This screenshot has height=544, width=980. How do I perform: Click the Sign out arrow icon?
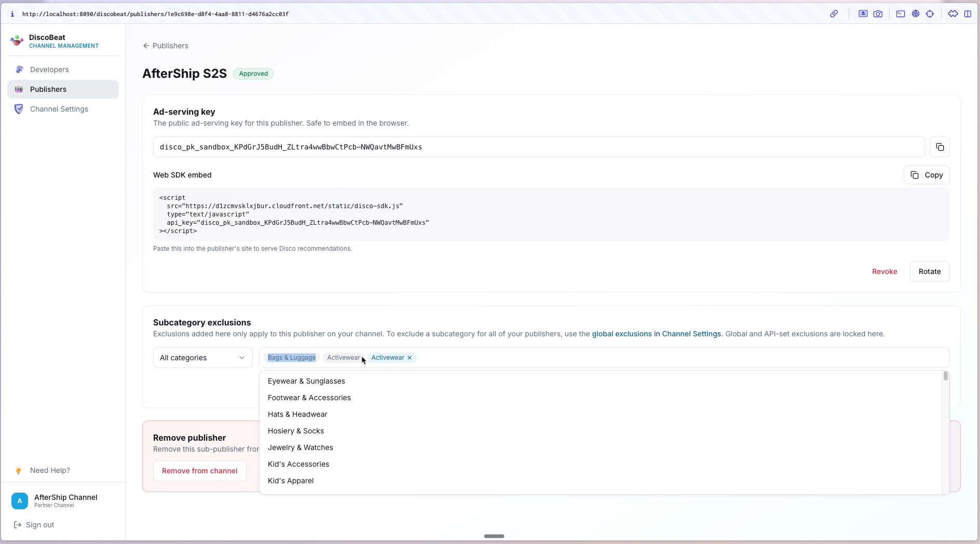(x=18, y=525)
